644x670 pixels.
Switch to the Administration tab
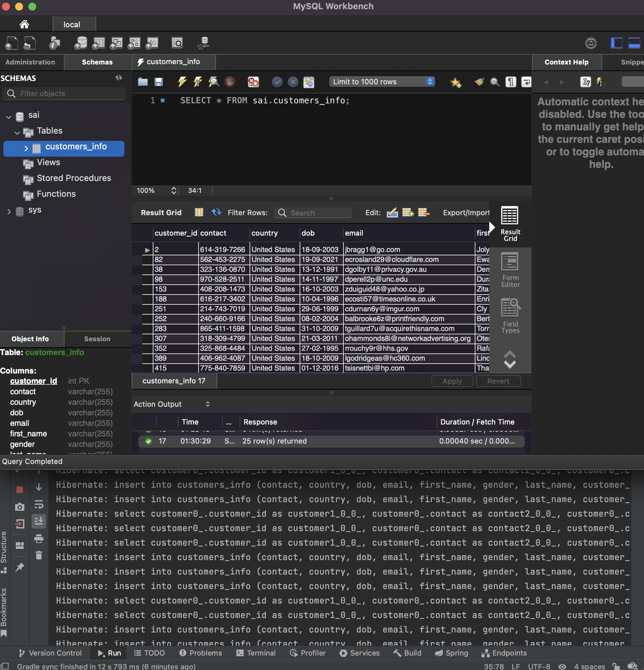click(x=30, y=62)
